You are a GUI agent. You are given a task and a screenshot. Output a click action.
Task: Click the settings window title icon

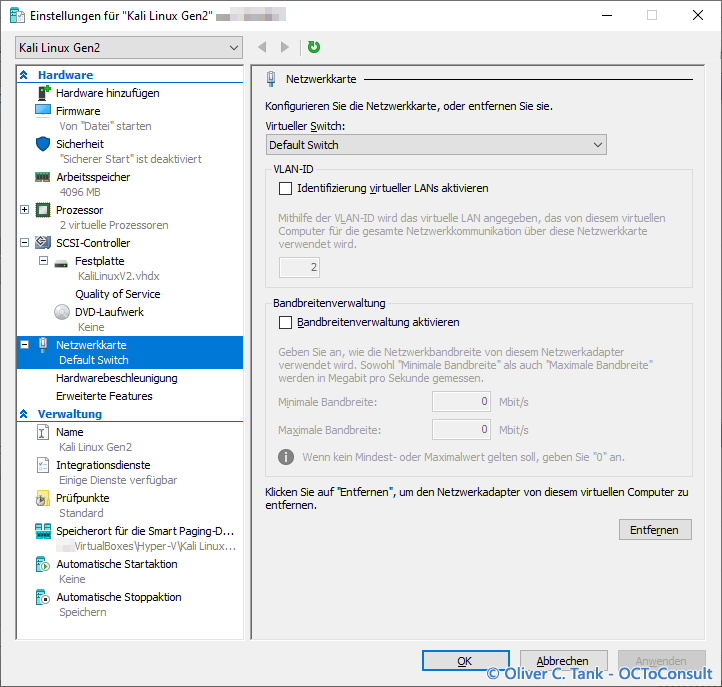(17, 16)
